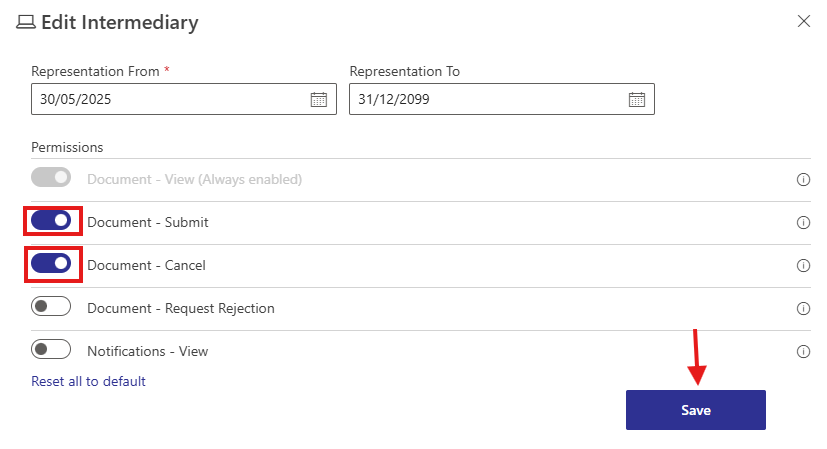Close the Edit Intermediary dialog
This screenshot has height=449, width=827.
click(x=803, y=21)
